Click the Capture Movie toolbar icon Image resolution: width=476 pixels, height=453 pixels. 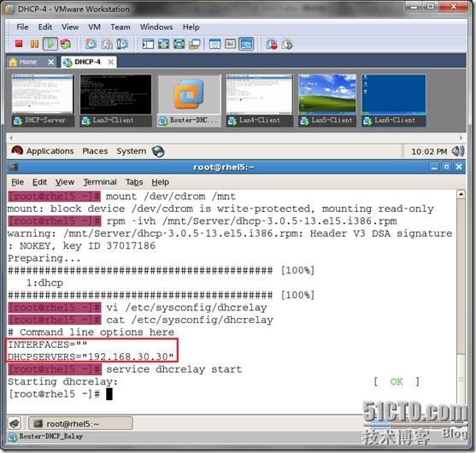tap(287, 44)
